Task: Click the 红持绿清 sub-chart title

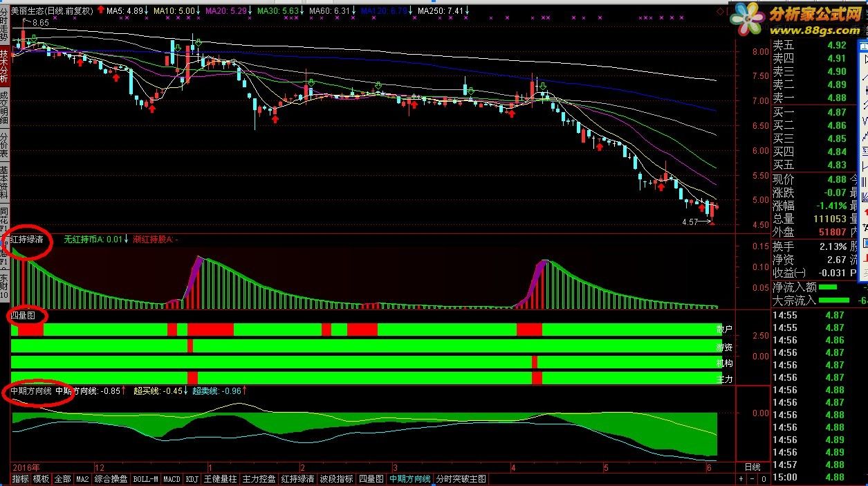Action: 26,240
